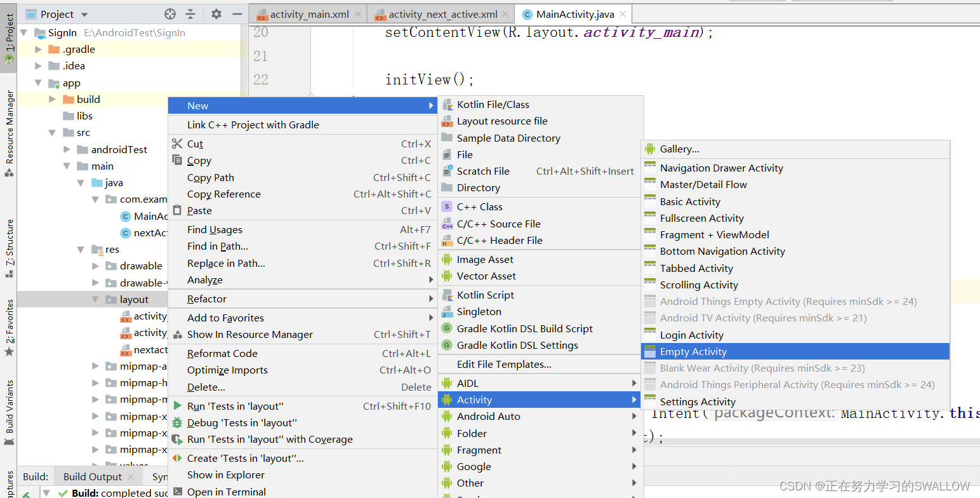Select C/C++ Header File option
980x498 pixels.
(541, 240)
